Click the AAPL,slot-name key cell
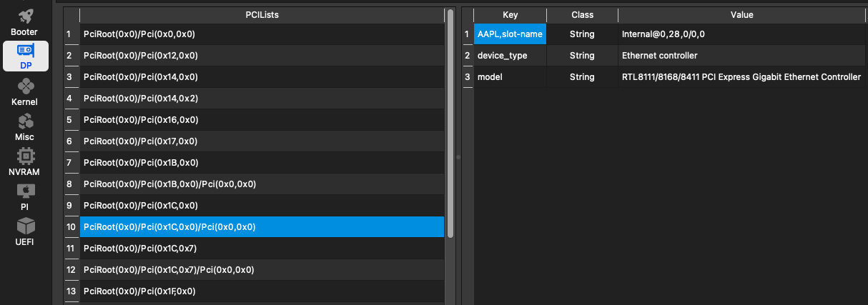Image resolution: width=868 pixels, height=305 pixels. click(510, 34)
